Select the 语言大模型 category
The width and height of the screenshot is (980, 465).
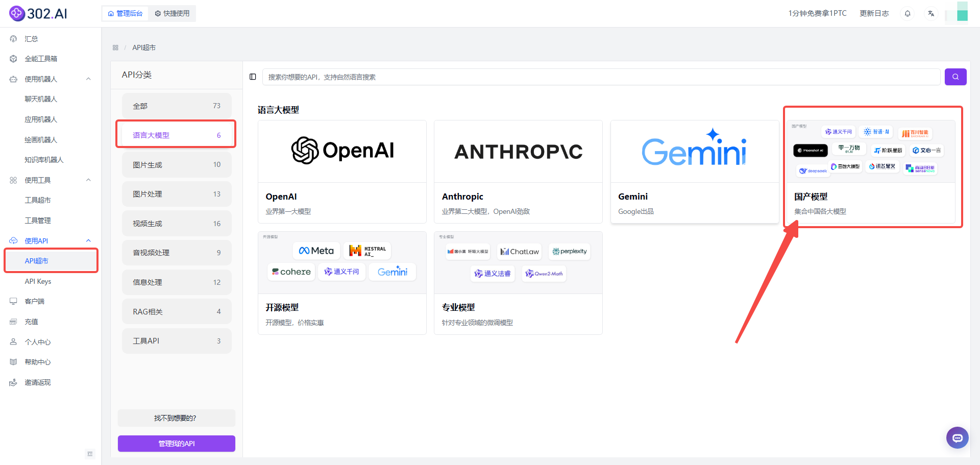tap(177, 135)
